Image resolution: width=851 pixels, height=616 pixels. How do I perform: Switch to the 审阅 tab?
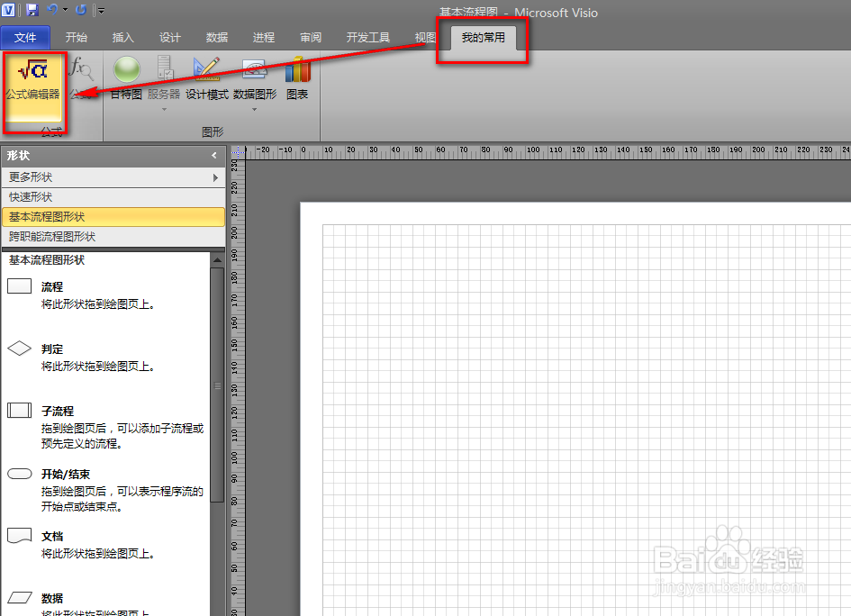(x=311, y=38)
